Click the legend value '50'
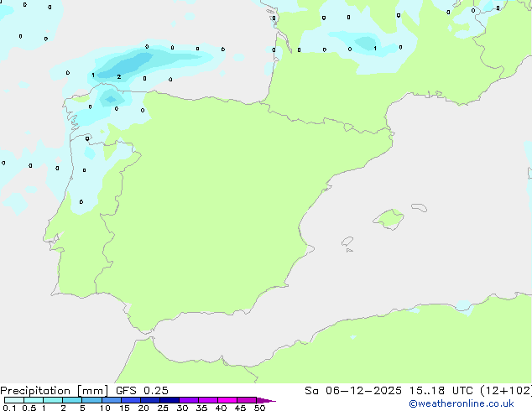Screen dimensions: 532x411 259,408
